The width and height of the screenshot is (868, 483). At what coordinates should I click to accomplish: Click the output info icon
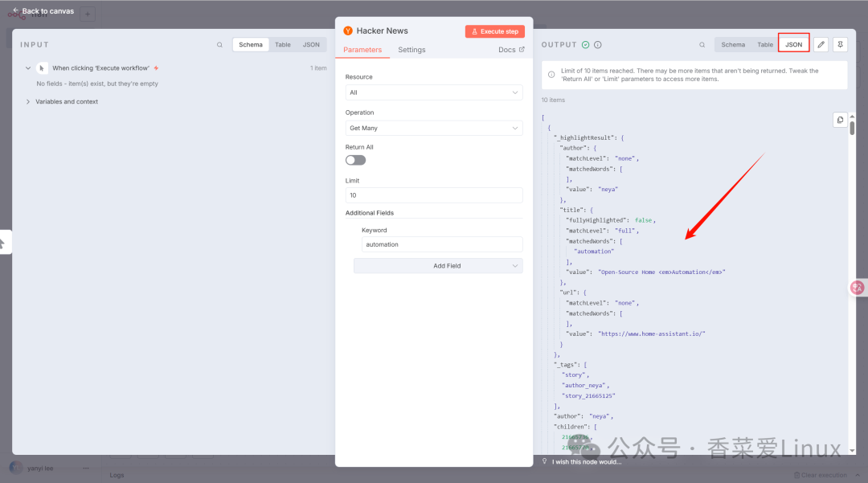click(598, 45)
